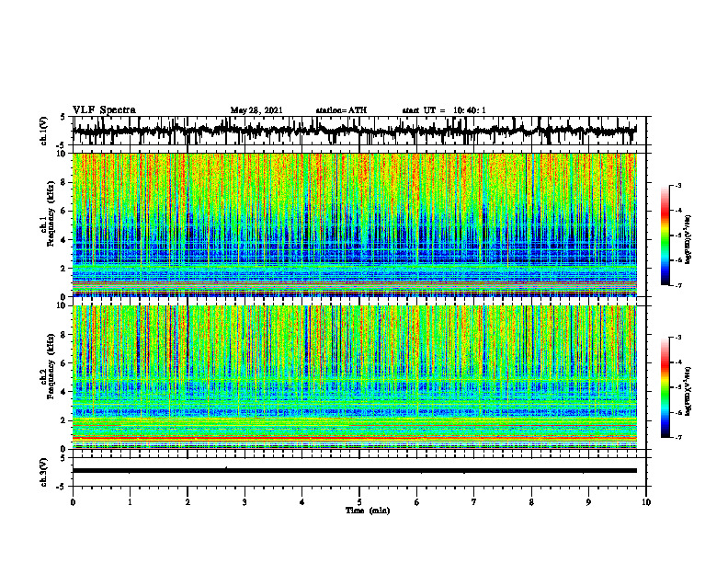Click the '-7' label on ch.2 color scale

(678, 437)
